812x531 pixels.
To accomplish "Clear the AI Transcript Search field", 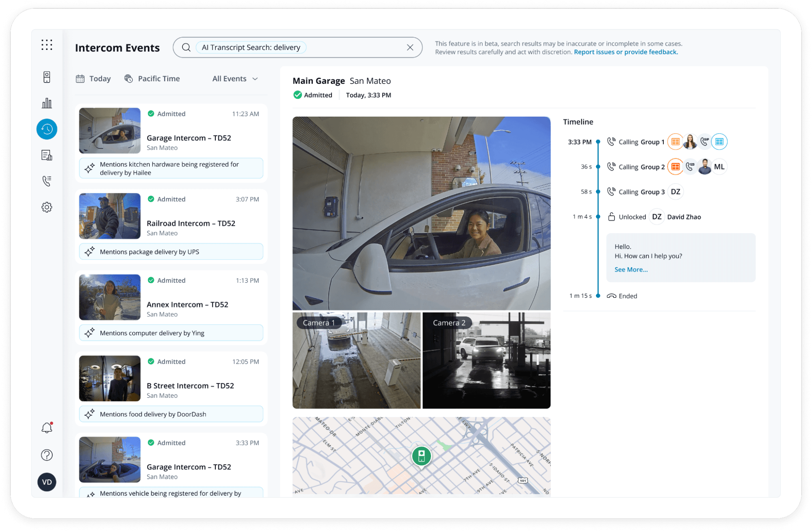I will click(x=410, y=47).
